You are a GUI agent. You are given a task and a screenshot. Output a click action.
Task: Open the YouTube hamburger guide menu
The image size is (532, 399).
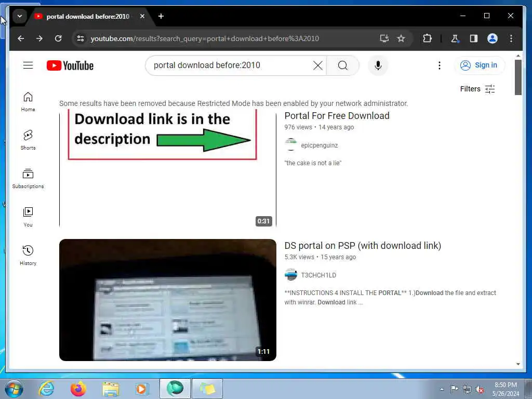28,65
